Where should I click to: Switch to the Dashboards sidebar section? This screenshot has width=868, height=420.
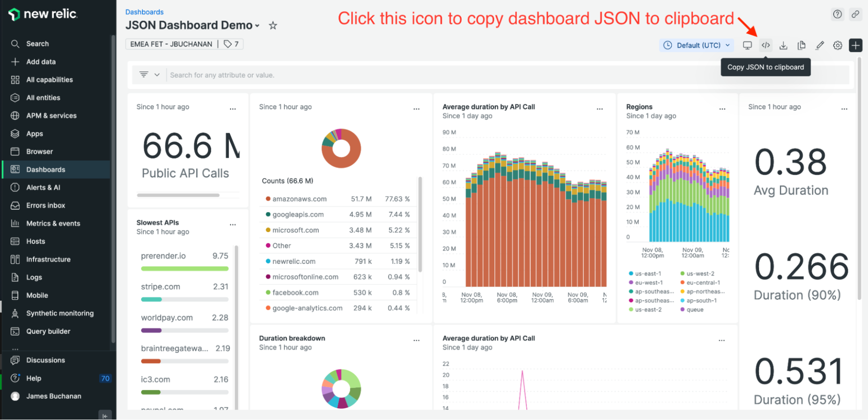[x=15, y=169]
